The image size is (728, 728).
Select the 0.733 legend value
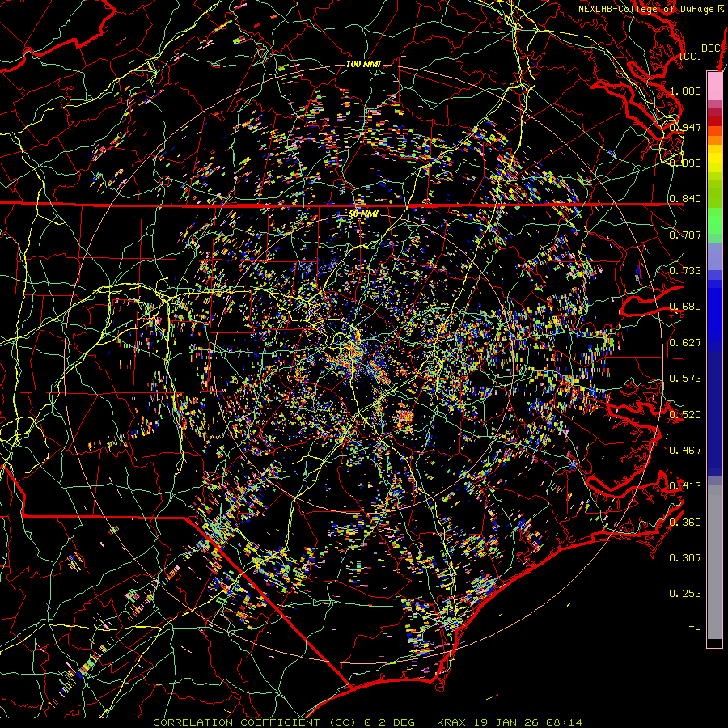click(x=685, y=271)
